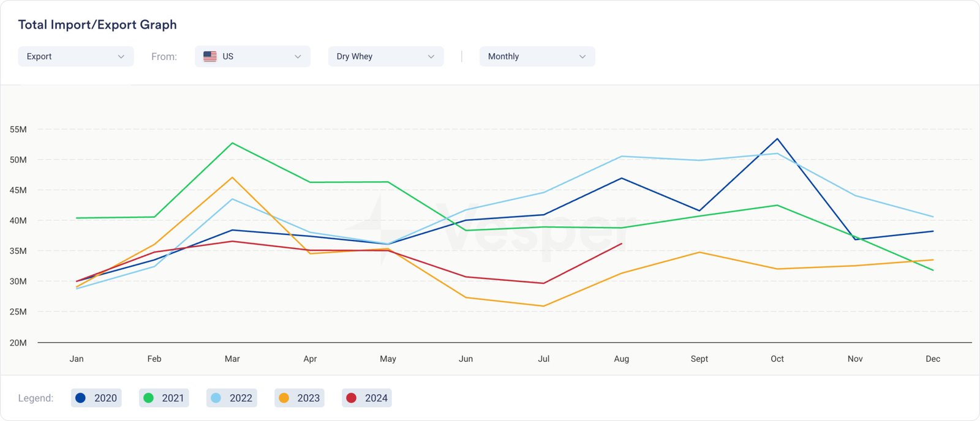Toggle the 2020 series in legend
The image size is (980, 421).
(96, 398)
